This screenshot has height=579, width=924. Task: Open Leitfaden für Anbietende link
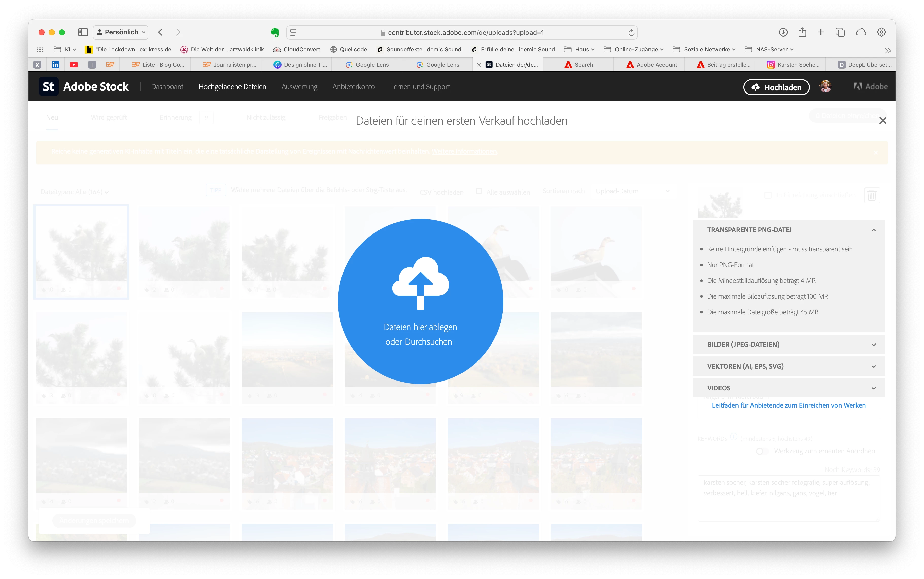tap(788, 405)
